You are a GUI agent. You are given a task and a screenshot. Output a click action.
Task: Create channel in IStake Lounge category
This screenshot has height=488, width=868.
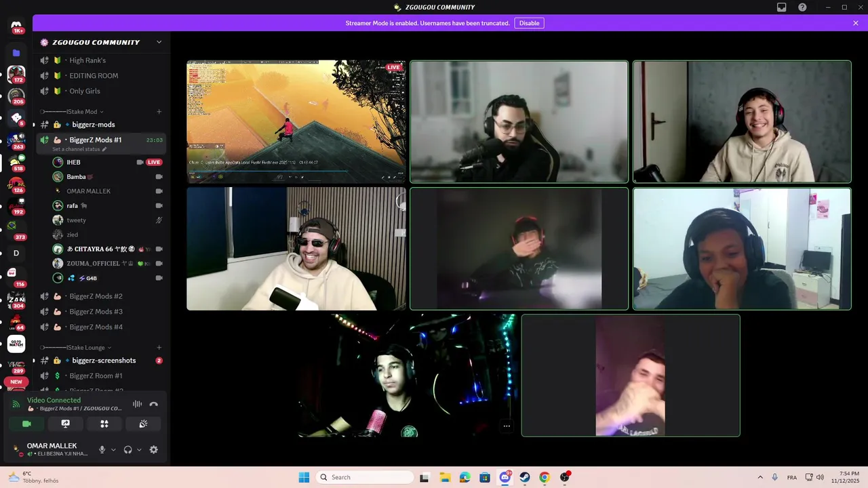[159, 348]
